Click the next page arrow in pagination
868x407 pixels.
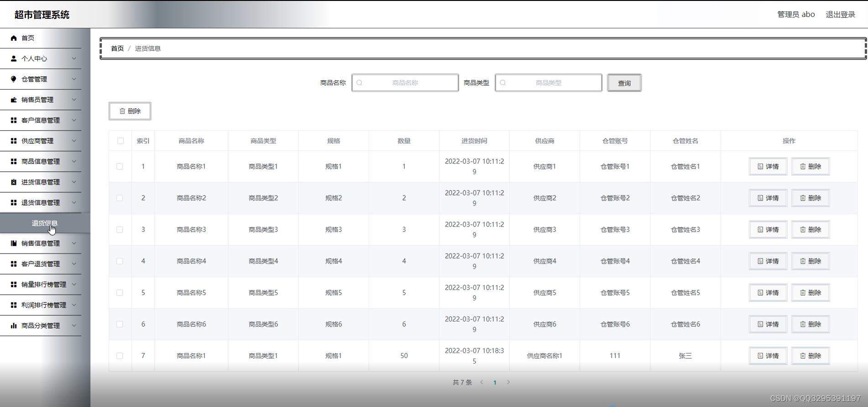[x=508, y=382]
